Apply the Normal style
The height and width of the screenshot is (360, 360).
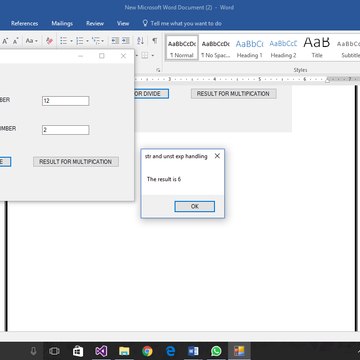[182, 48]
